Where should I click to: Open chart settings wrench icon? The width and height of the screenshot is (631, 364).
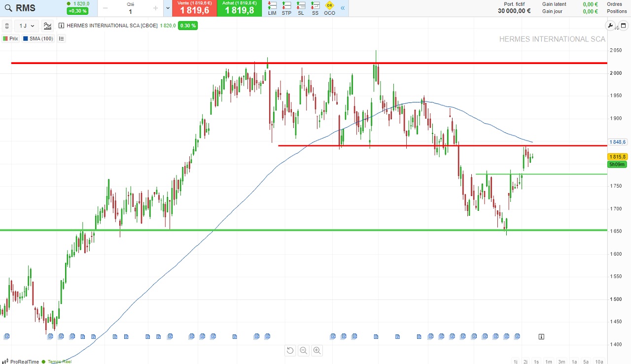(610, 26)
